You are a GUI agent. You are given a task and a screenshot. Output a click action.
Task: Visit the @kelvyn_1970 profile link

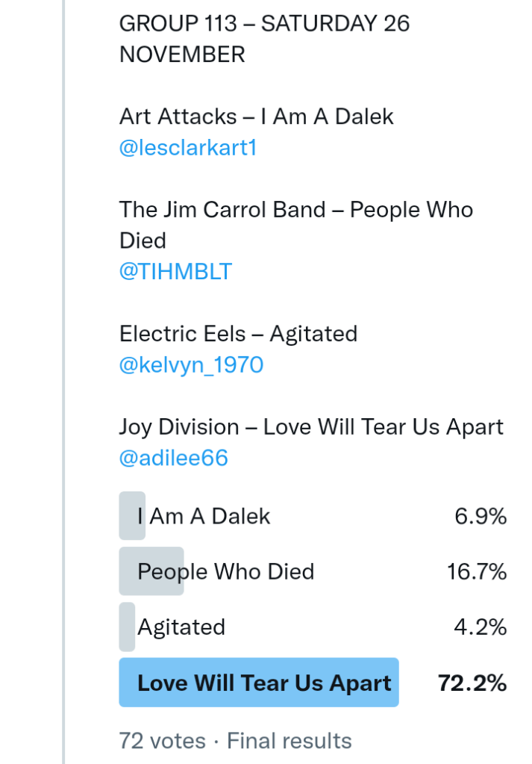[191, 364]
